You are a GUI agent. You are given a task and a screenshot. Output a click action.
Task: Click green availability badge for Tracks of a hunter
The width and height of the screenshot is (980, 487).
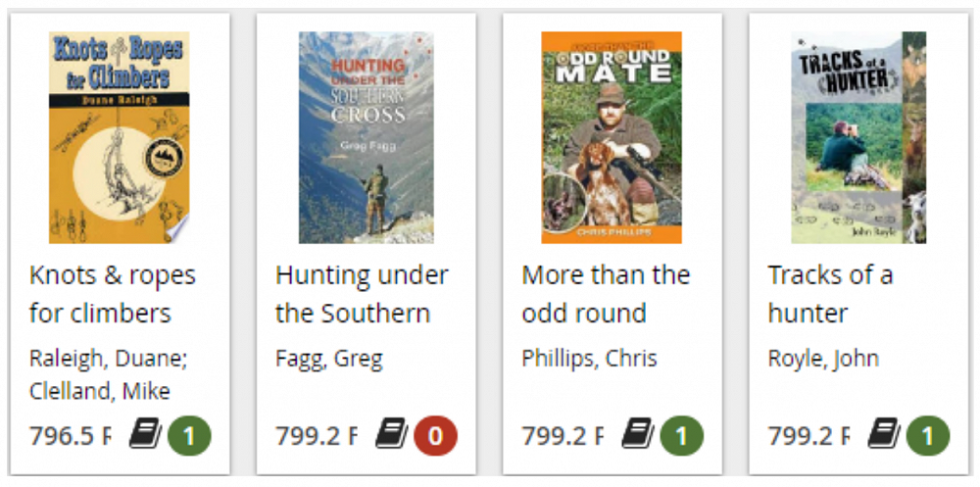tap(927, 435)
